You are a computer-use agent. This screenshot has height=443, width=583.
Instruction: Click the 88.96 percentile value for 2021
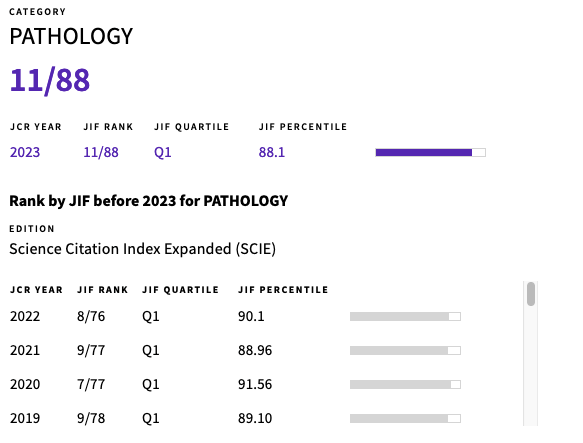pos(255,350)
